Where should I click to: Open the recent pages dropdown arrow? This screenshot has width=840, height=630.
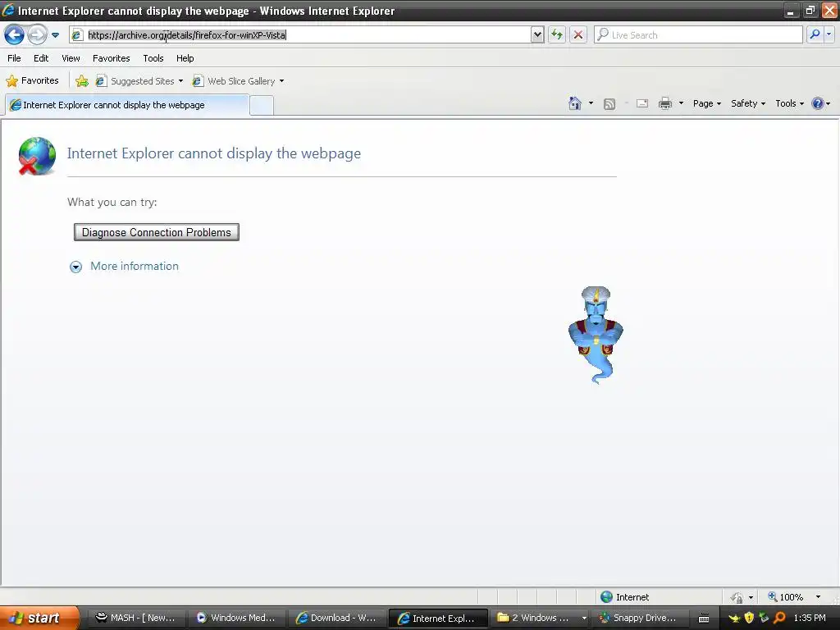(x=55, y=35)
